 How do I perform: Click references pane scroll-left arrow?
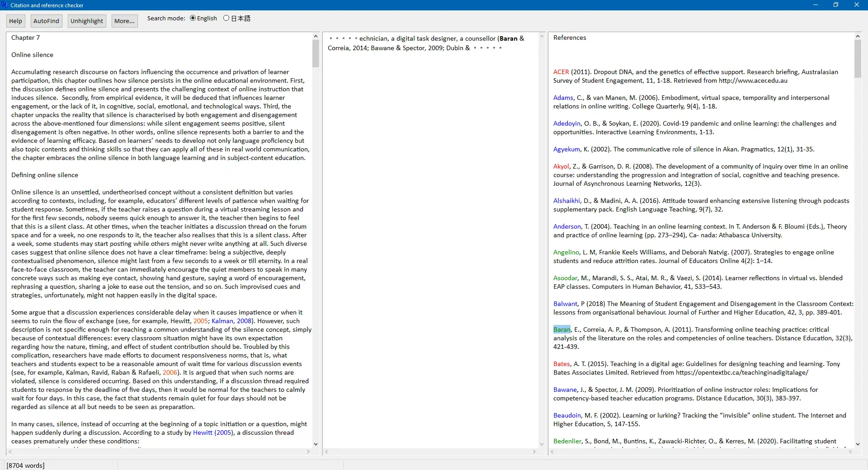coord(552,451)
